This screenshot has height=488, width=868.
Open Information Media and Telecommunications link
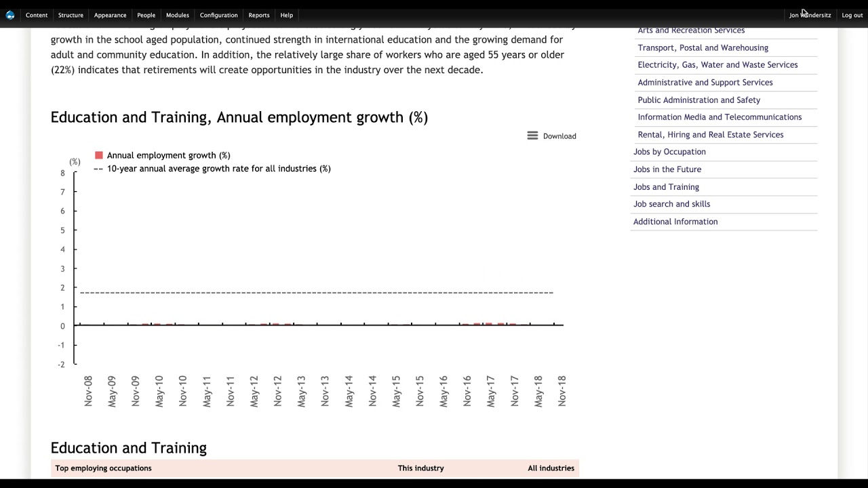[719, 117]
